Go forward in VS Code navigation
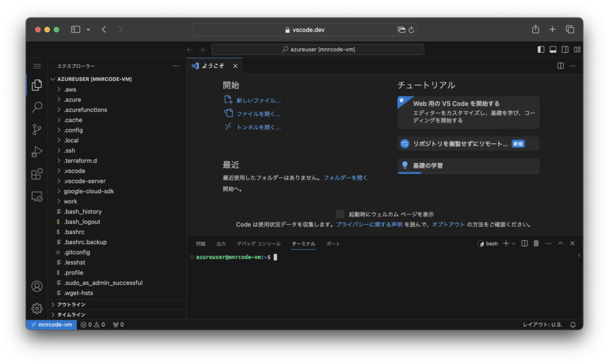The width and height of the screenshot is (609, 364). click(x=202, y=49)
